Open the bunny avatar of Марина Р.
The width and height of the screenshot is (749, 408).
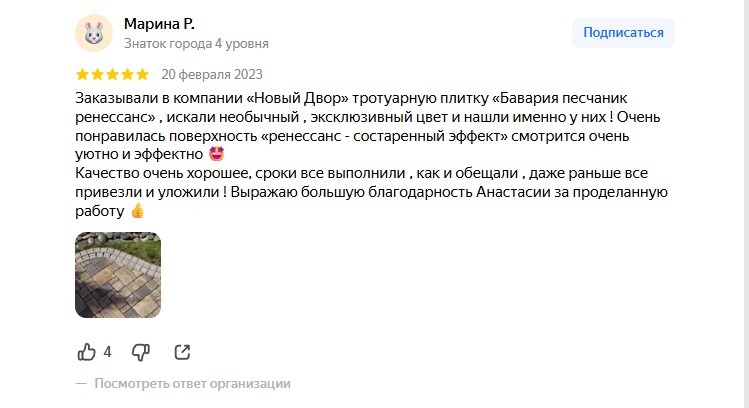tap(94, 33)
